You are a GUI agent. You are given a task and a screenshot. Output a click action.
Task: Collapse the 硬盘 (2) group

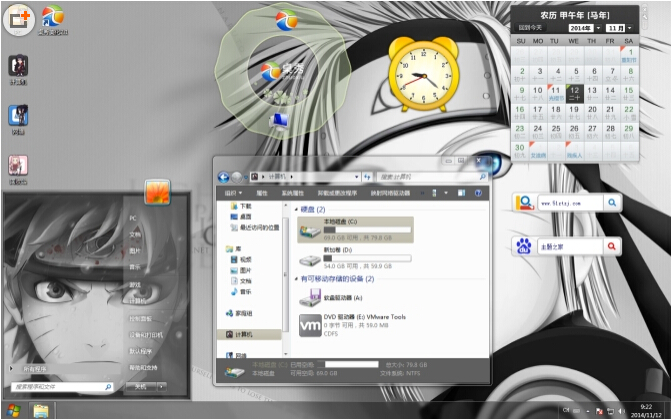click(297, 210)
